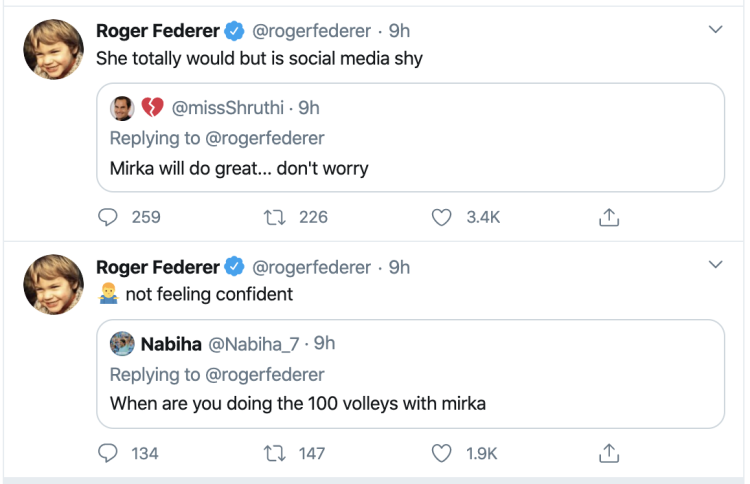The image size is (750, 484).
Task: Like the "social media shy" tweet
Action: tap(441, 217)
